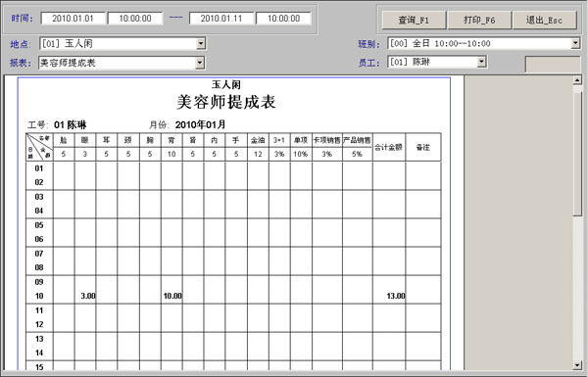Click the 10% rate under 单项
The height and width of the screenshot is (377, 588).
pyautogui.click(x=301, y=154)
